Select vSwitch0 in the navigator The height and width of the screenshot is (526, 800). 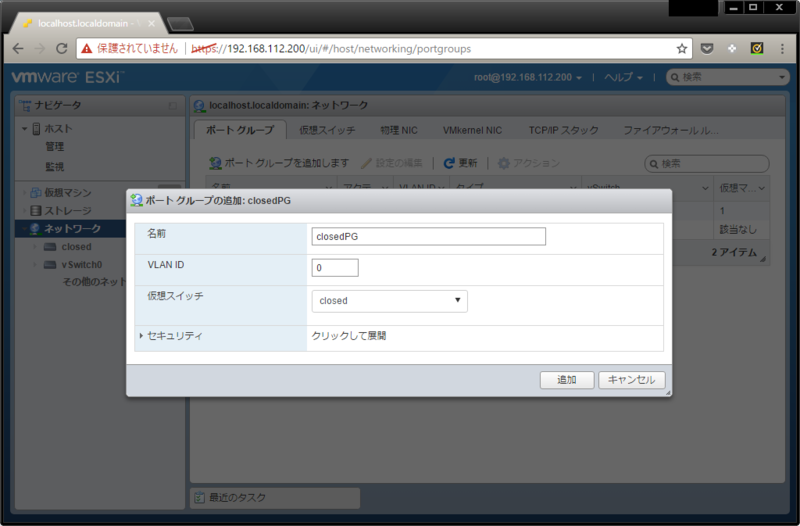[x=82, y=265]
